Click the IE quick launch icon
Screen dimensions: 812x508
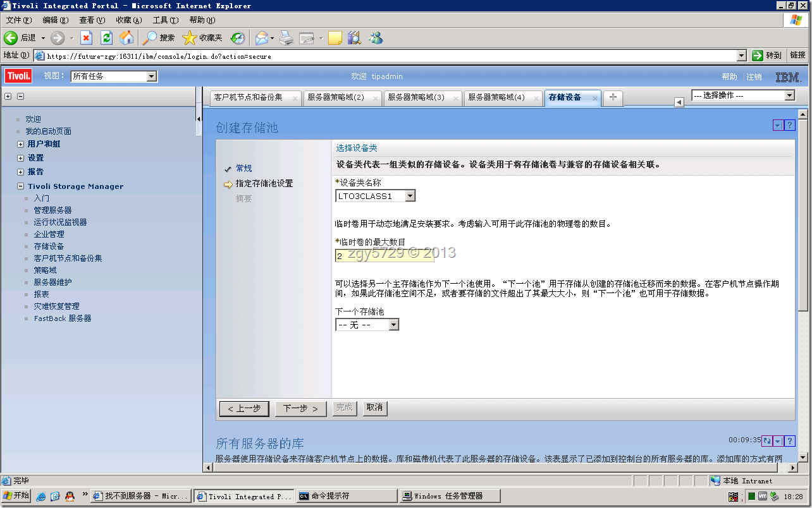click(41, 496)
